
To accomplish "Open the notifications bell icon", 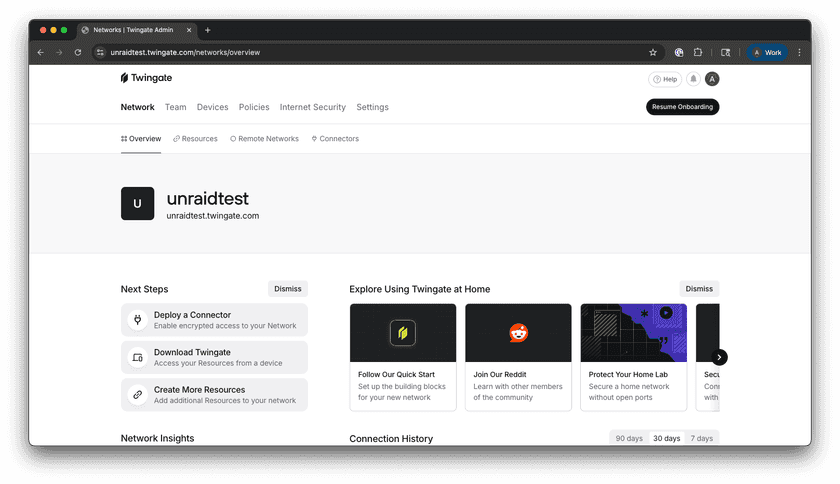I will pyautogui.click(x=693, y=79).
